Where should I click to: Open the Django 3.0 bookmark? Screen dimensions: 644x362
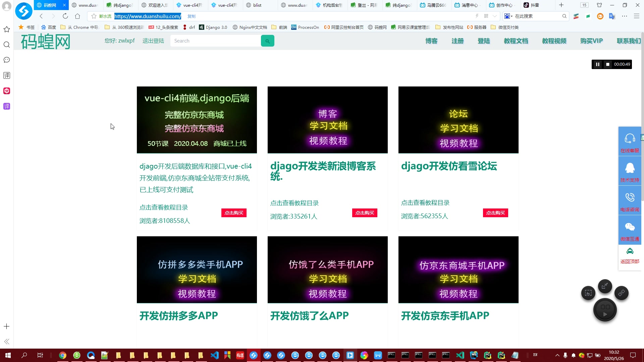(x=213, y=27)
